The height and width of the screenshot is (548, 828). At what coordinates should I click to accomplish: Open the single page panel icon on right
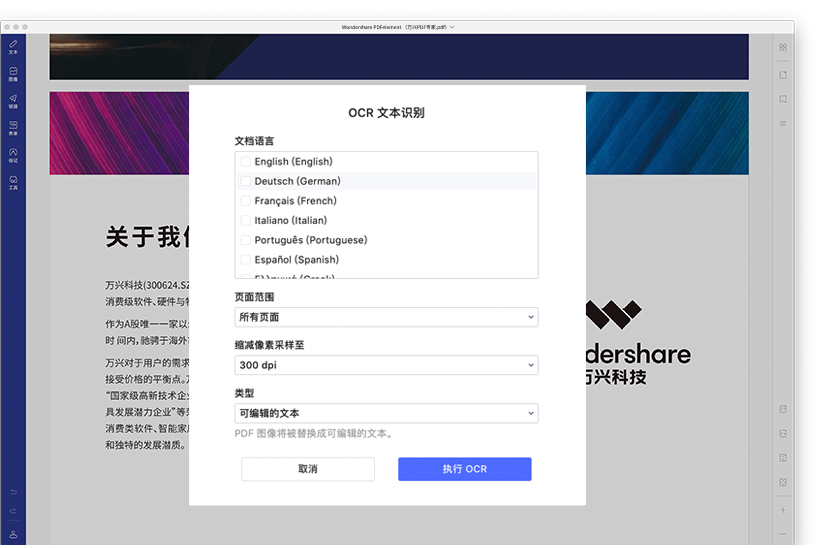783,74
